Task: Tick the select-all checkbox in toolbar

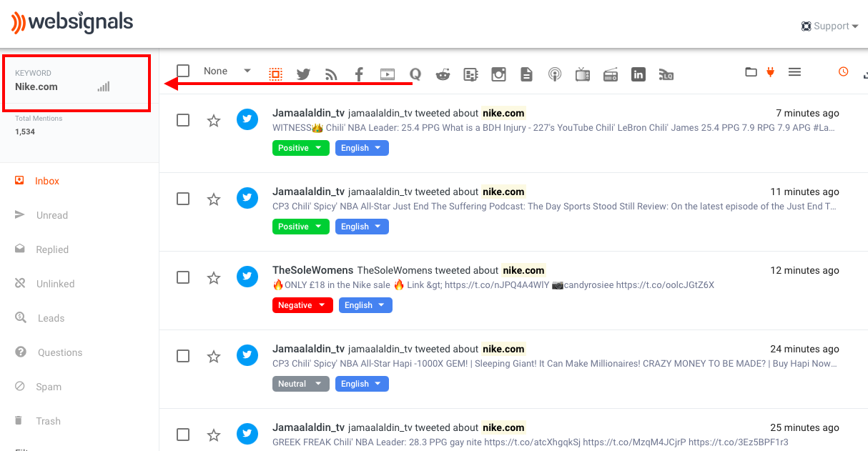Action: coord(183,71)
